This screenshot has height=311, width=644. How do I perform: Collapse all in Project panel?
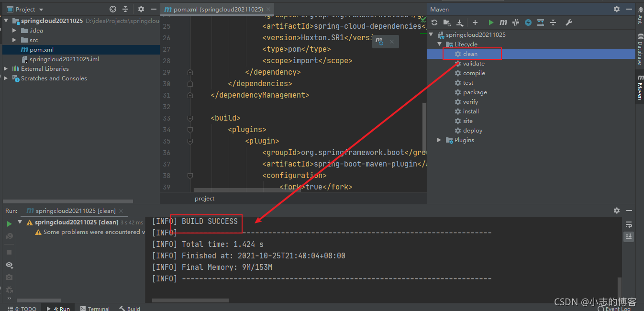point(125,9)
